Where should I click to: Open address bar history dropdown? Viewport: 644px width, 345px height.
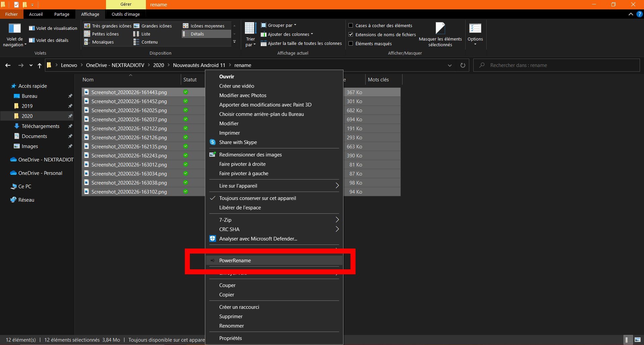coord(449,65)
